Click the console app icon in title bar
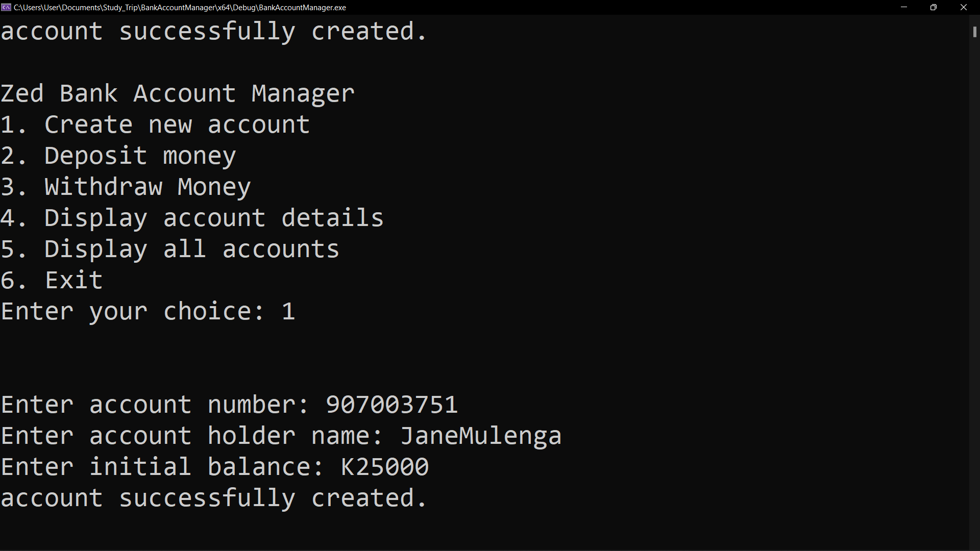 point(6,7)
